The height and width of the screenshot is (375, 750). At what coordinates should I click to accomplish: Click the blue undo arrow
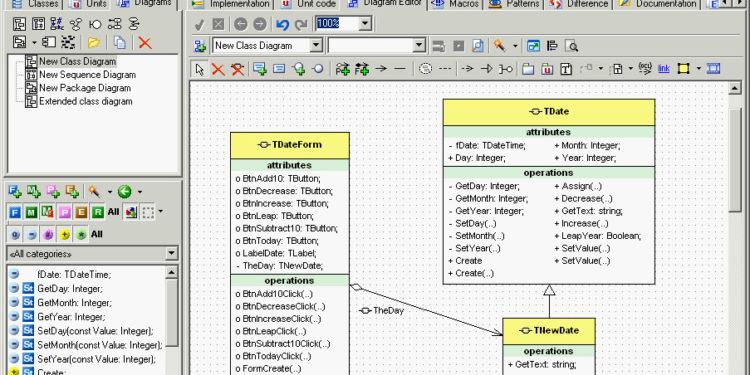283,24
